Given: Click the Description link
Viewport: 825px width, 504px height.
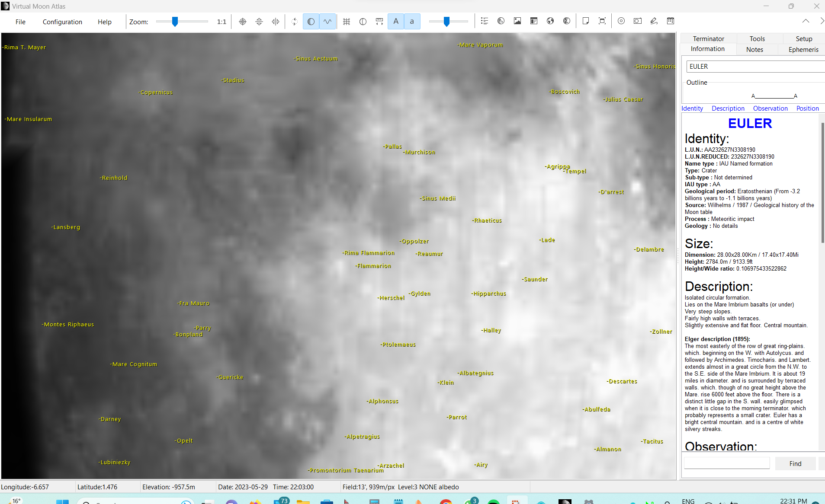Looking at the screenshot, I should tap(728, 108).
